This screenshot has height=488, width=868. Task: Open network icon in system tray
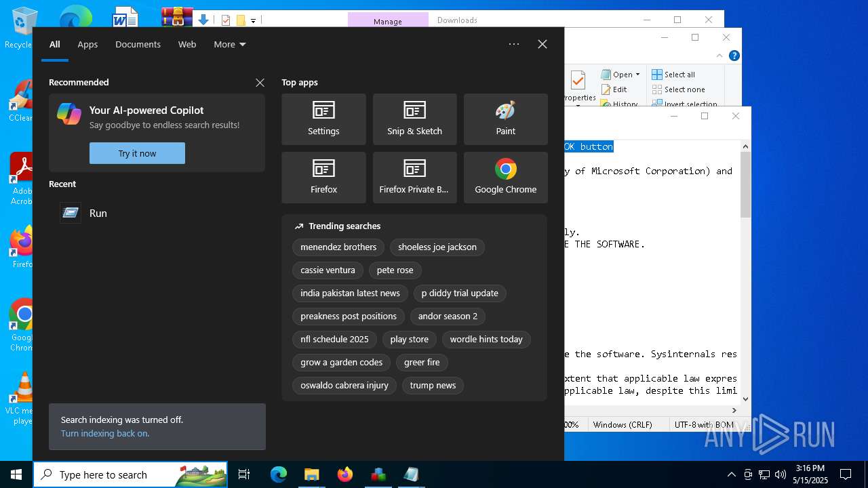click(764, 474)
